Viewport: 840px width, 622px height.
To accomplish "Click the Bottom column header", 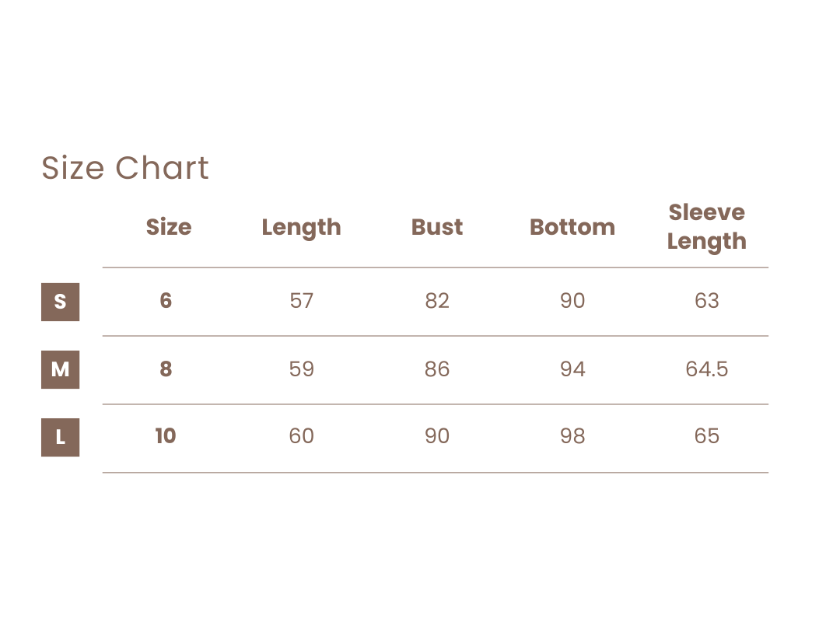I will tap(572, 227).
